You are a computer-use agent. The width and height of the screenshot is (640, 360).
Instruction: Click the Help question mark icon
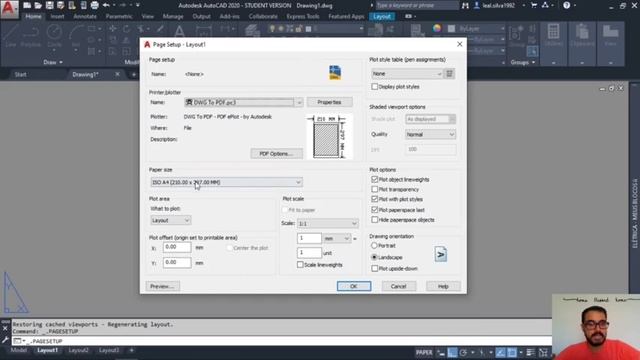pyautogui.click(x=567, y=5)
